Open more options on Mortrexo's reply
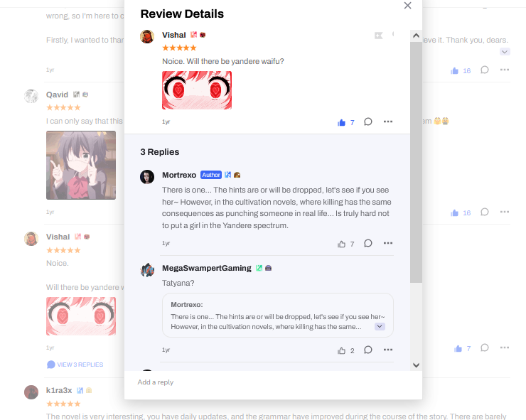 coord(388,243)
